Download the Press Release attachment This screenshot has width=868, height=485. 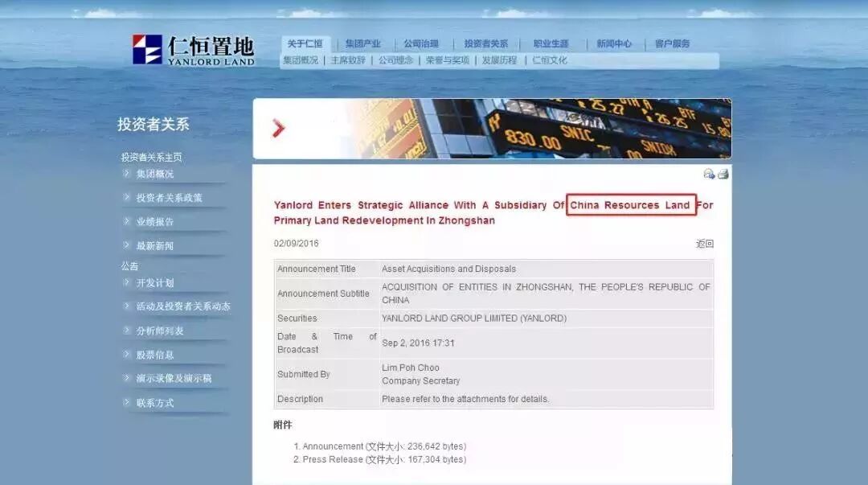click(x=384, y=459)
